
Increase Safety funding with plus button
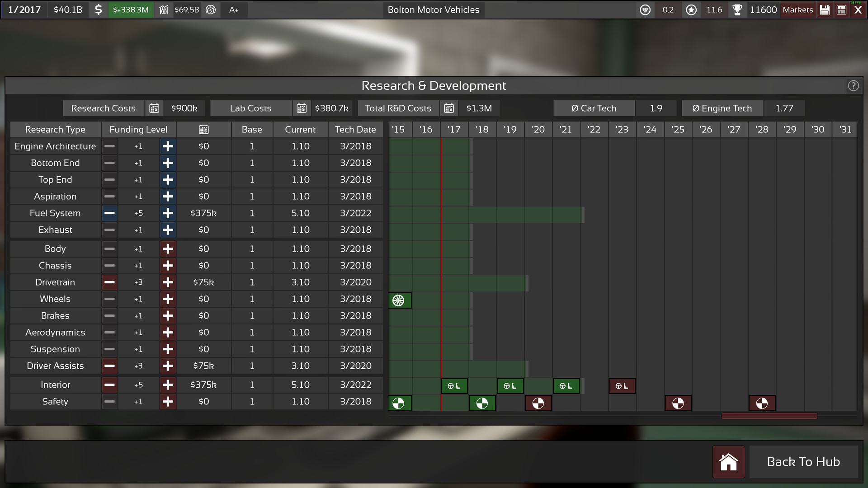tap(168, 402)
